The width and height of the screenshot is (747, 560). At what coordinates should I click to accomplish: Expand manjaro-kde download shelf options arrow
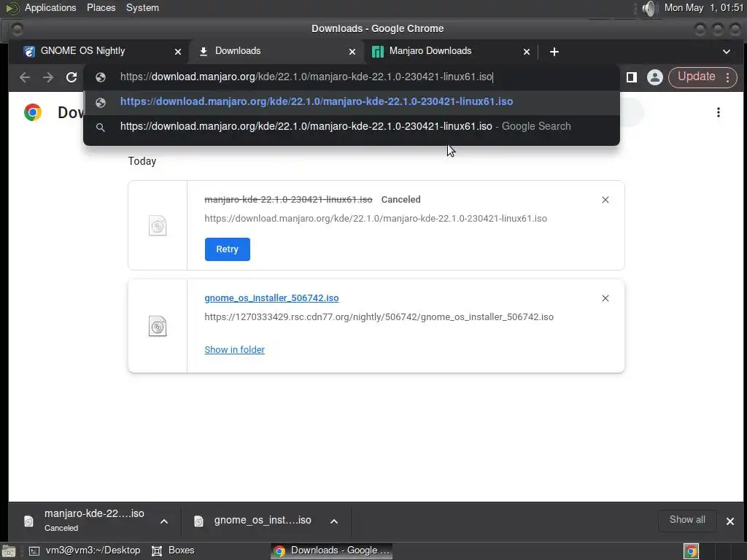click(164, 521)
